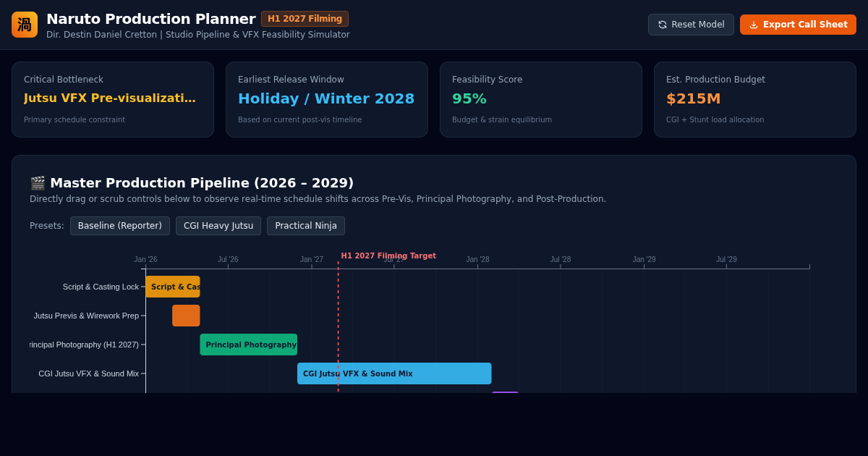The width and height of the screenshot is (868, 456).
Task: Apply the Baseline (Reporter) preset
Action: click(120, 226)
